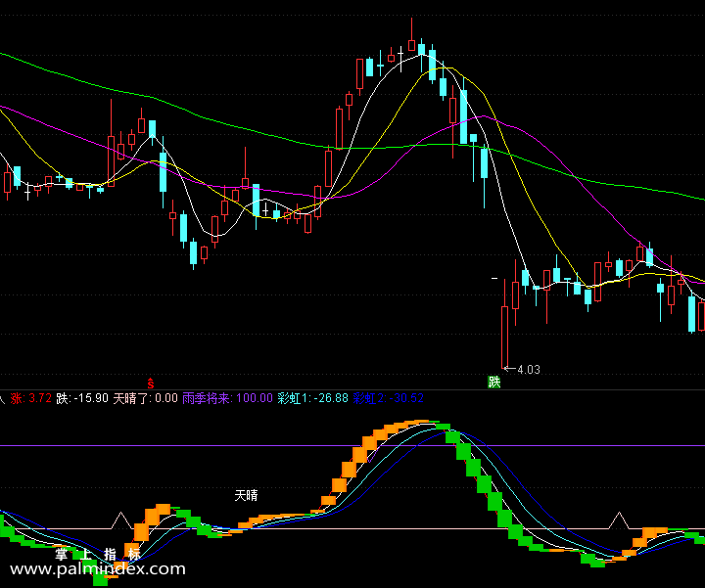Screen dimensions: 705x588
Task: Click the long red candlestick at the 4.03 low
Action: (504, 324)
